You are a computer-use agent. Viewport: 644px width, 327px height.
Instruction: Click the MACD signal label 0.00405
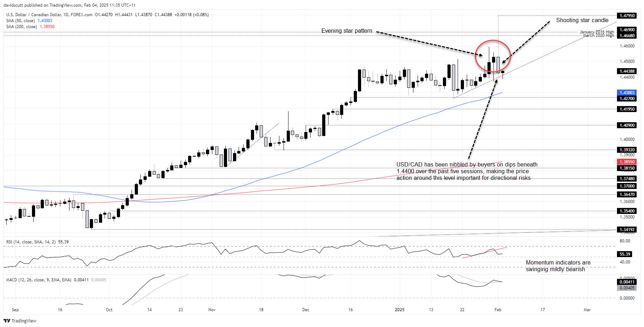tap(627, 288)
